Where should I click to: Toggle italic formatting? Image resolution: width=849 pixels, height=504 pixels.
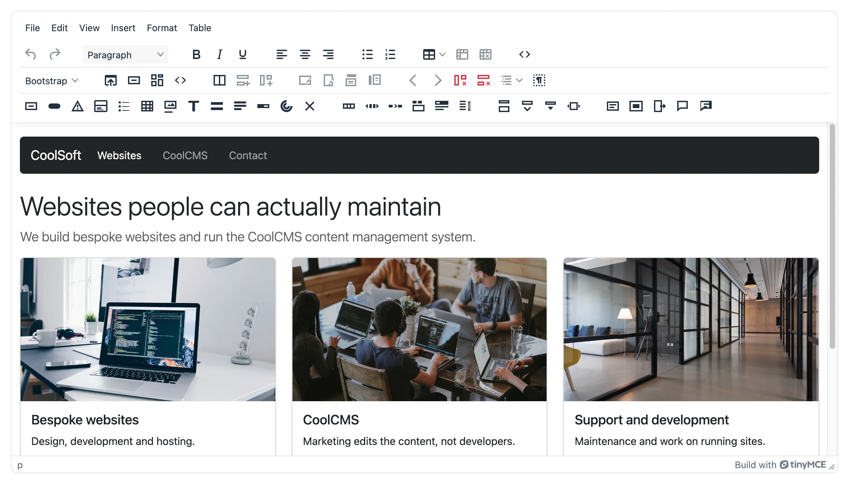coord(220,54)
